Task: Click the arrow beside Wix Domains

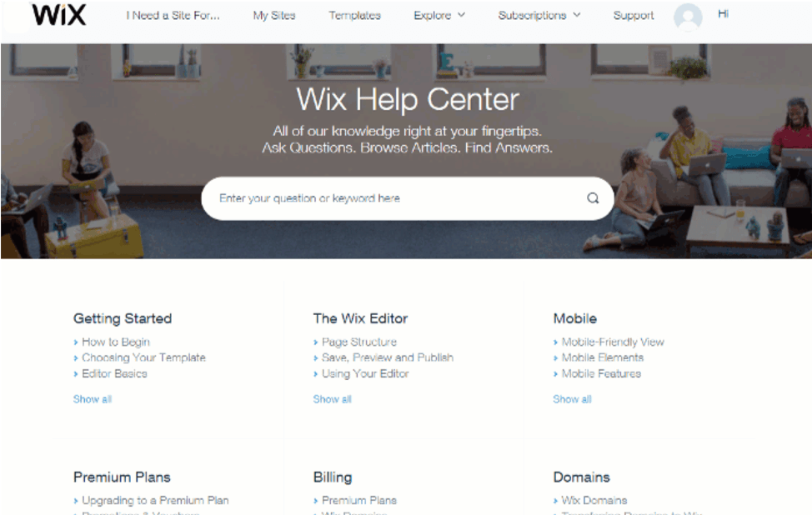Action: [x=555, y=501]
